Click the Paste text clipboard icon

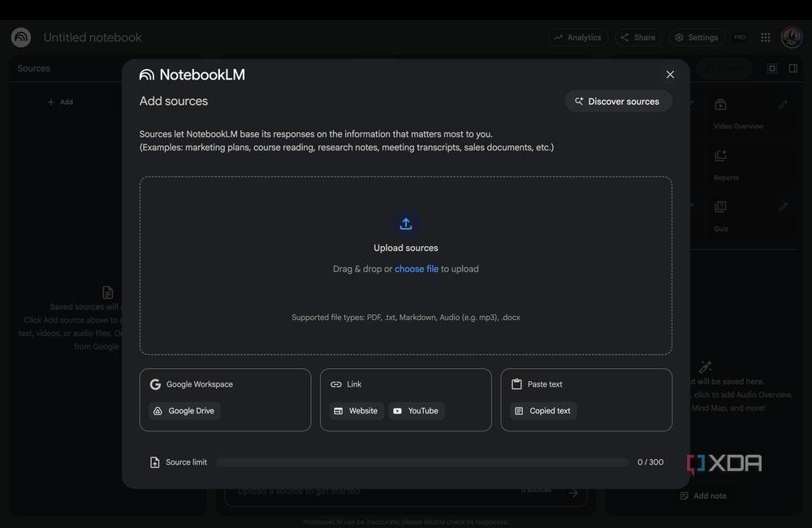coord(516,384)
